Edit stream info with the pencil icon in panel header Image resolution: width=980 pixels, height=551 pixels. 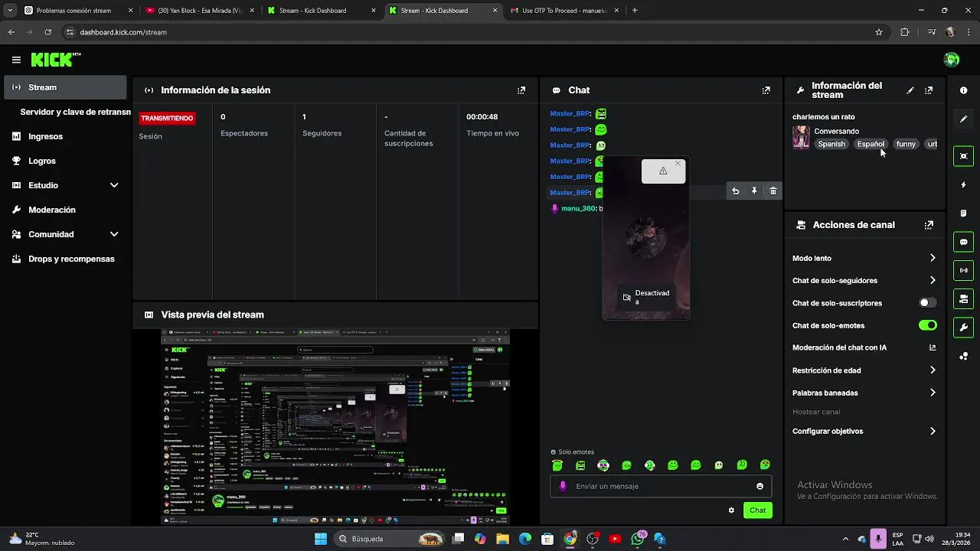click(910, 90)
